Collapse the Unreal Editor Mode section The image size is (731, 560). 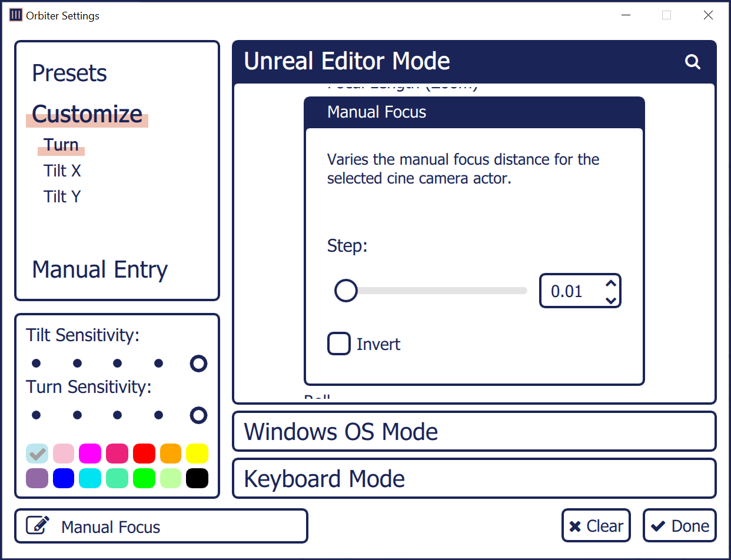click(x=474, y=62)
